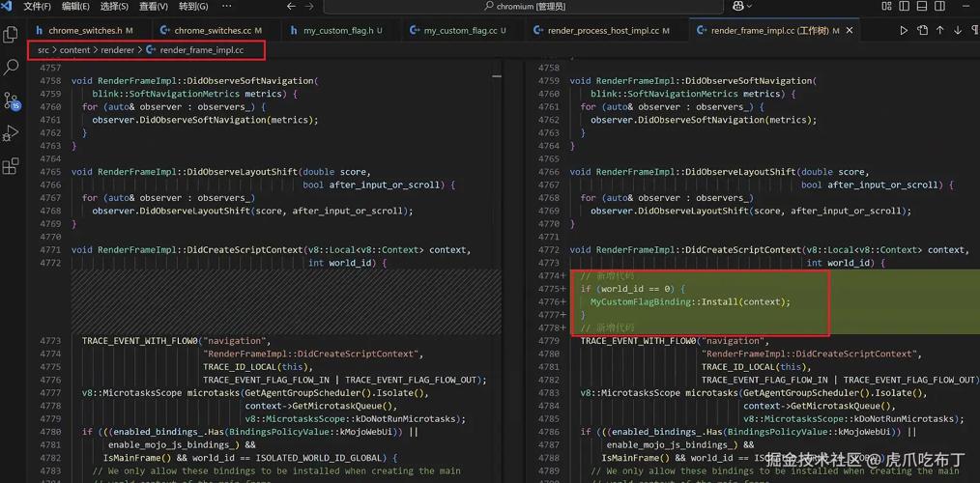Viewport: 980px width, 483px height.
Task: Select render_frame_impl.cc (工作树) tab
Action: (x=773, y=30)
